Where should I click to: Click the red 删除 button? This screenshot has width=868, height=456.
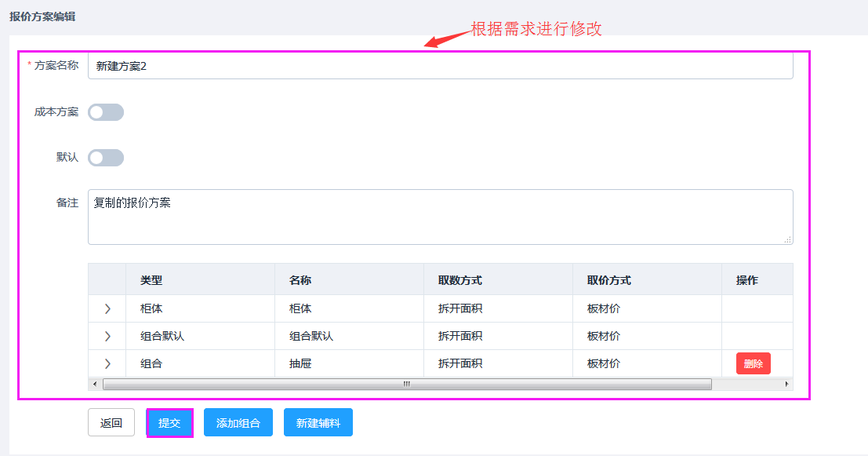pyautogui.click(x=753, y=363)
